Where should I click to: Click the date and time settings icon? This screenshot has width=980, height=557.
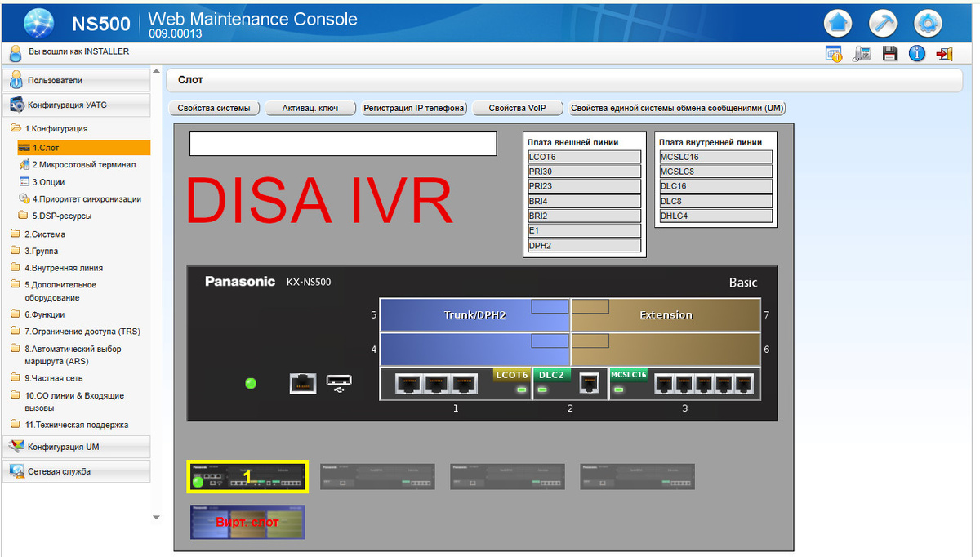pos(834,52)
